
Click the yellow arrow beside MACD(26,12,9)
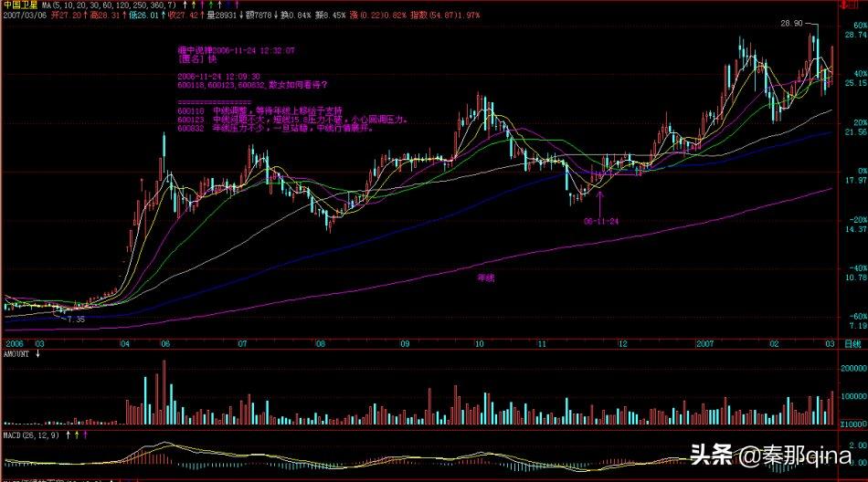[x=77, y=435]
